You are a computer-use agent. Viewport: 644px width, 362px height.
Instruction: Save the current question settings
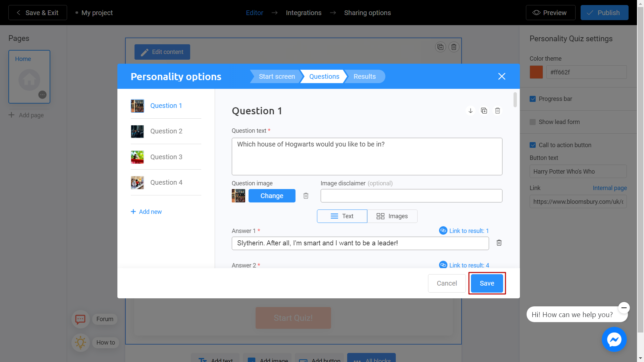[487, 283]
